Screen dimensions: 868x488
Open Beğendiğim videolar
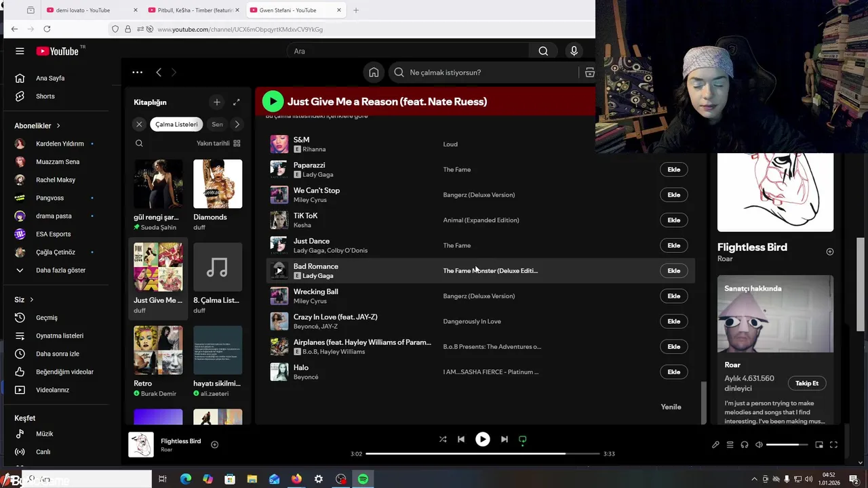64,372
